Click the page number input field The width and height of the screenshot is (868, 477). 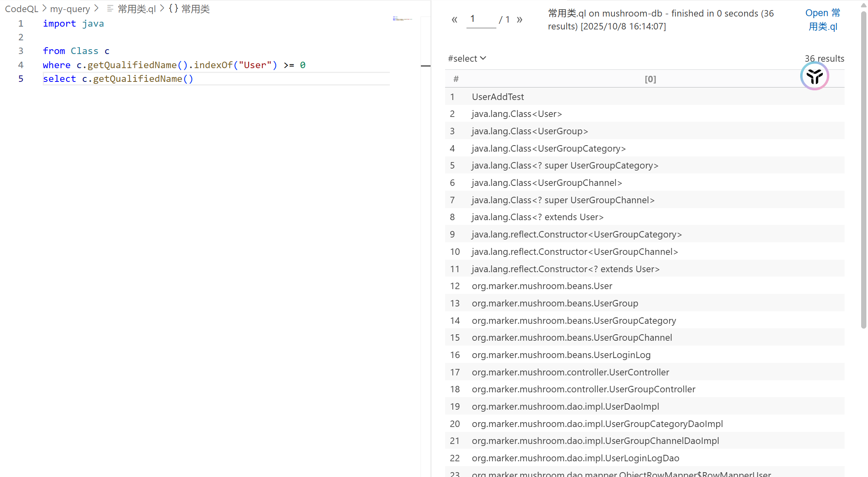[x=481, y=19]
